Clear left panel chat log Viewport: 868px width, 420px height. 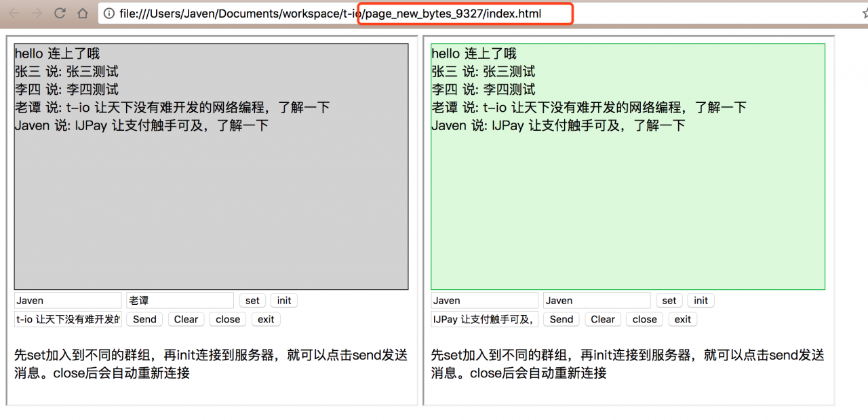[186, 320]
